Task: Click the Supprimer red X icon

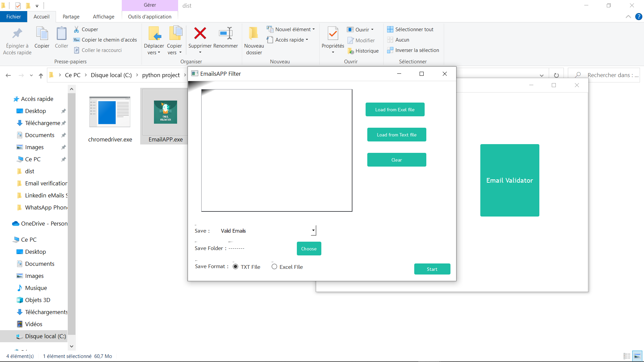Action: [200, 34]
